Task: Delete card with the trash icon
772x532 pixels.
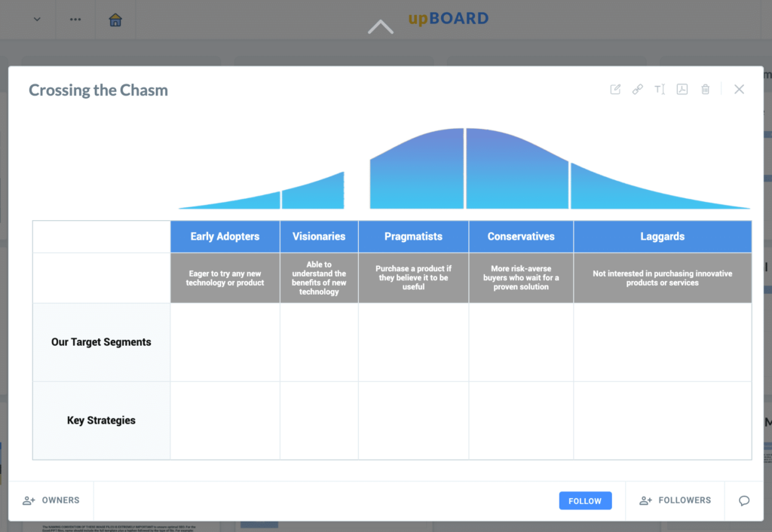Action: click(x=706, y=89)
